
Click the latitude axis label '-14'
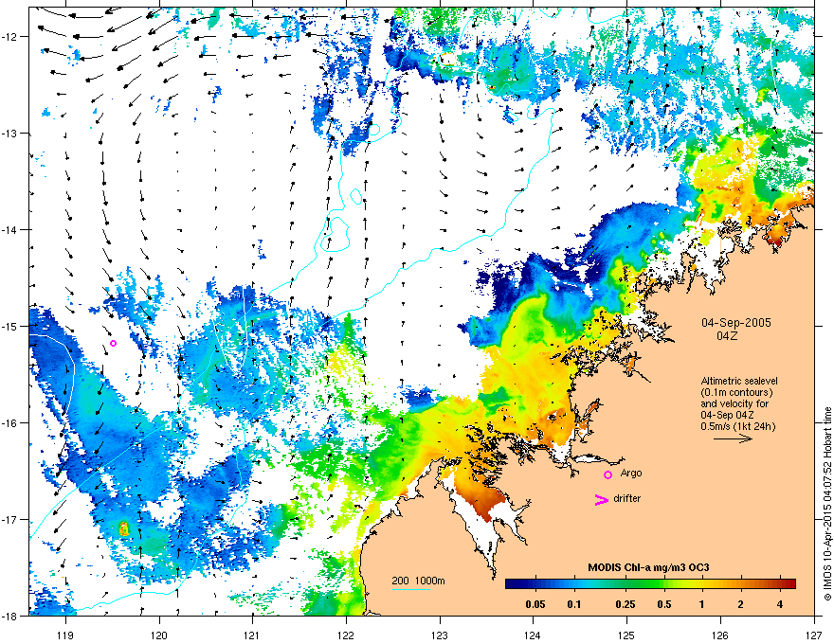click(9, 229)
